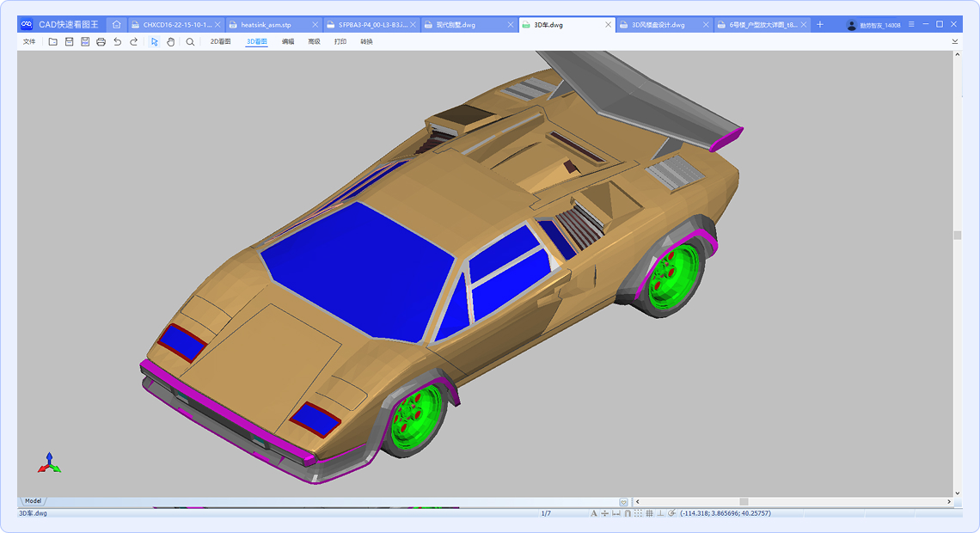Click the green front wheel of the car
The image size is (980, 533).
pyautogui.click(x=415, y=418)
